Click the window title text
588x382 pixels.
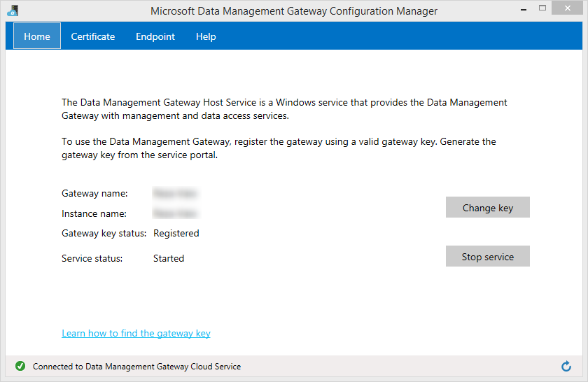point(294,11)
